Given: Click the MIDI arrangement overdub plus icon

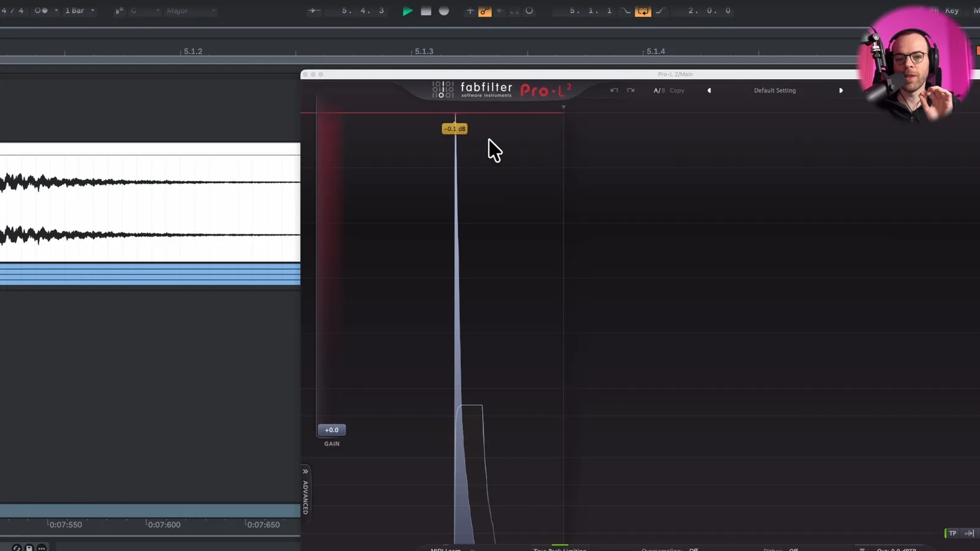Looking at the screenshot, I should pos(470,11).
